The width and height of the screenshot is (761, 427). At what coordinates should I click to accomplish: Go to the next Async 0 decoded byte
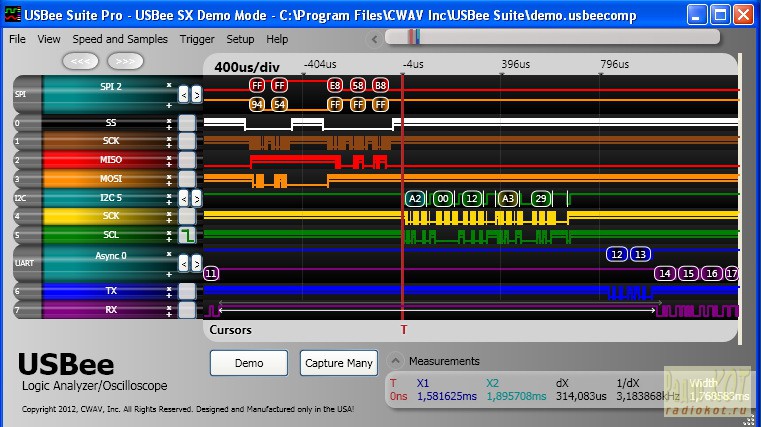[196, 263]
